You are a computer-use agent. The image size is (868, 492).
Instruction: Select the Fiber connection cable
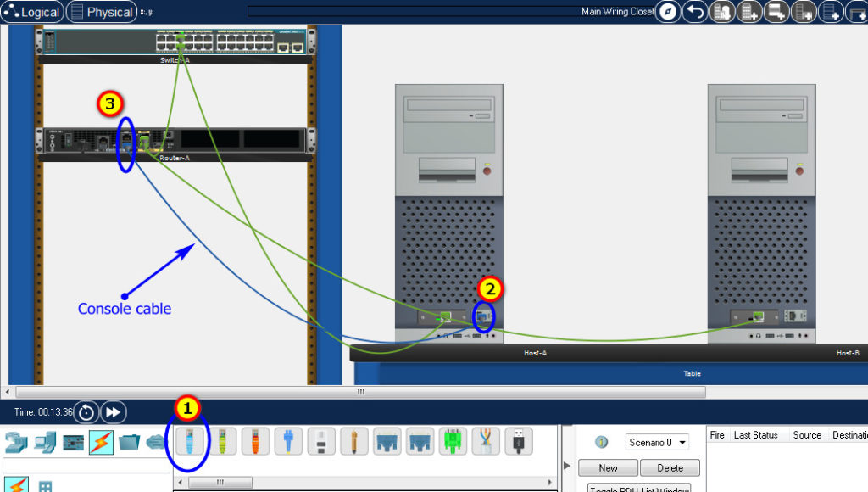pos(287,439)
